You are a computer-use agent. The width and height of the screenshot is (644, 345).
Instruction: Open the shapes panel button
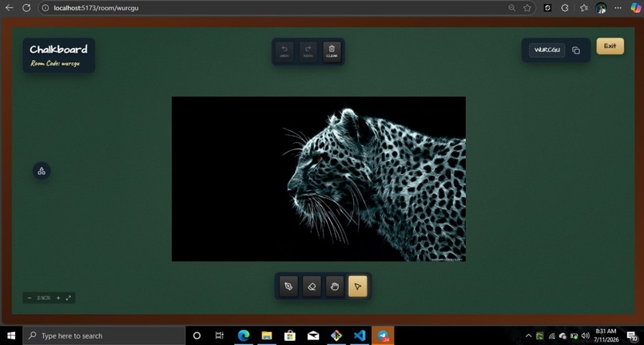pos(42,171)
